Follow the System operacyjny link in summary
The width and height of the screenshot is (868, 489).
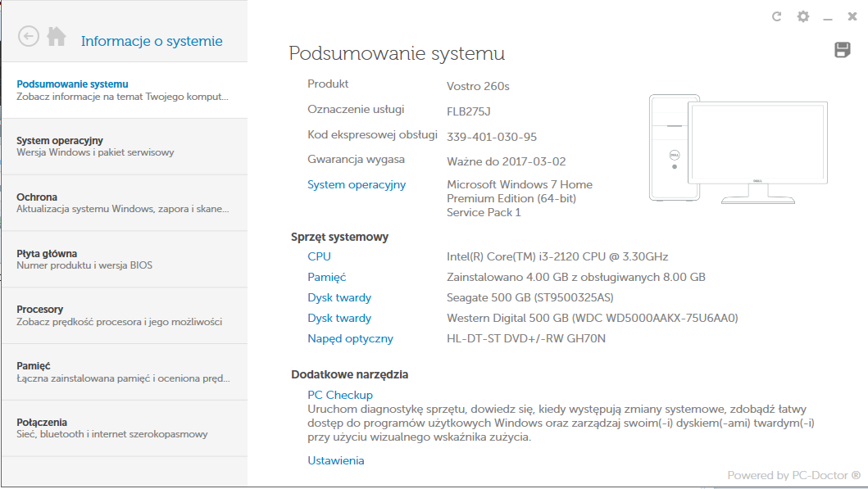coord(357,185)
